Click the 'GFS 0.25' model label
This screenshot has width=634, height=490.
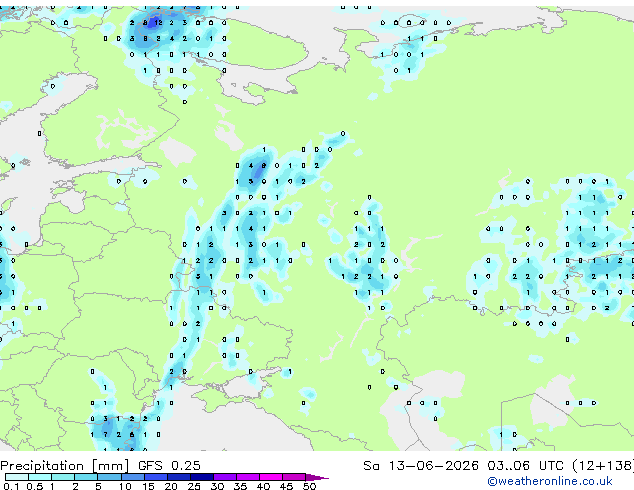[x=169, y=466]
